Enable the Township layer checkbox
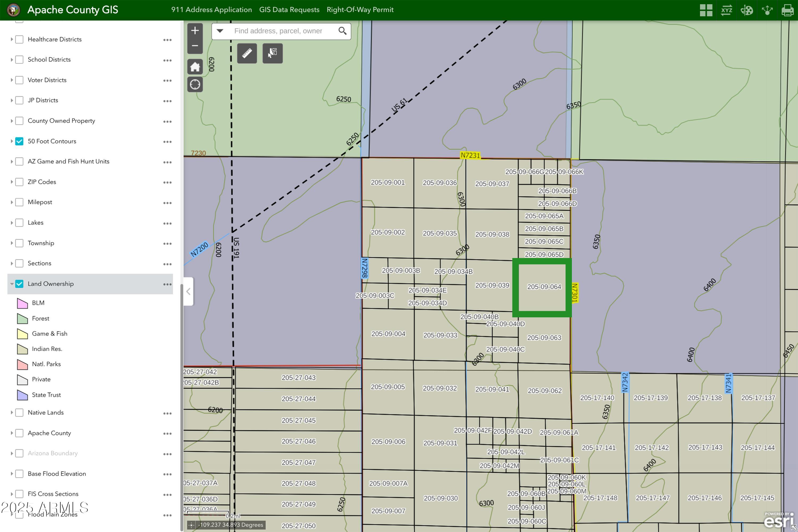This screenshot has width=798, height=532. coord(19,243)
